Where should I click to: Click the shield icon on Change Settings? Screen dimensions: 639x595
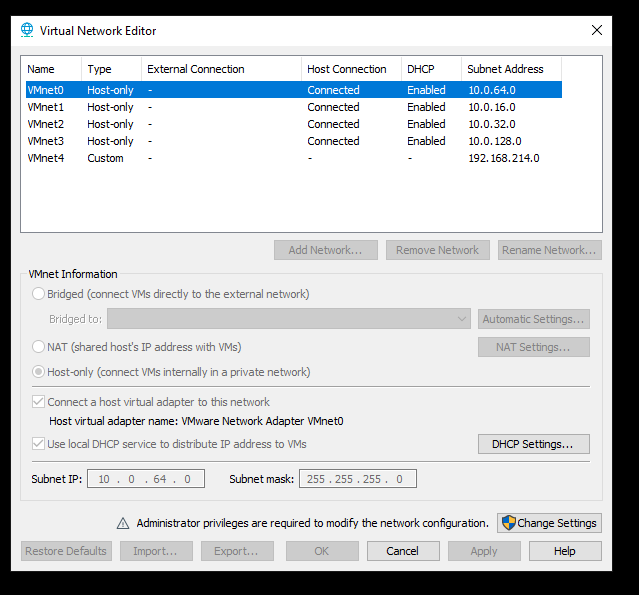pos(509,523)
